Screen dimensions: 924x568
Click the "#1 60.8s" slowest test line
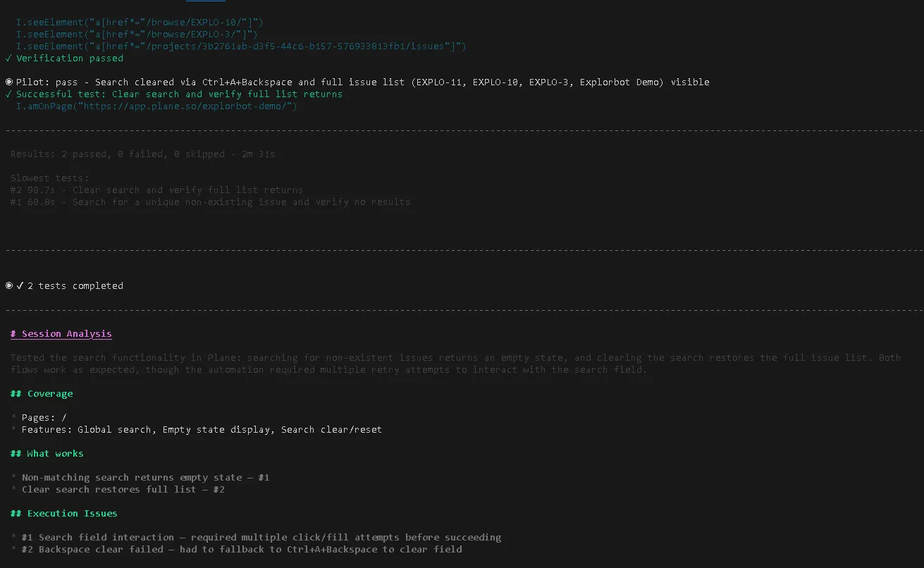pos(210,202)
